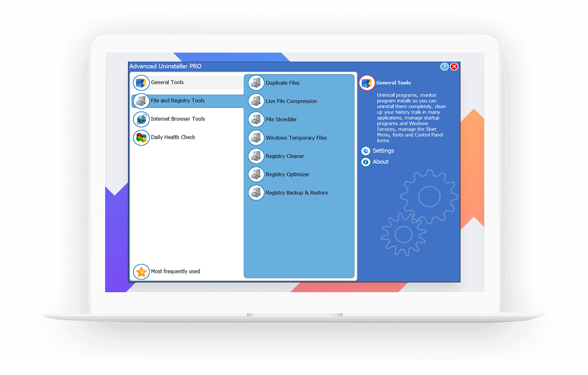Viewport: 588px width, 375px height.
Task: Click the Internet Browser Tools globe icon
Action: coord(141,119)
